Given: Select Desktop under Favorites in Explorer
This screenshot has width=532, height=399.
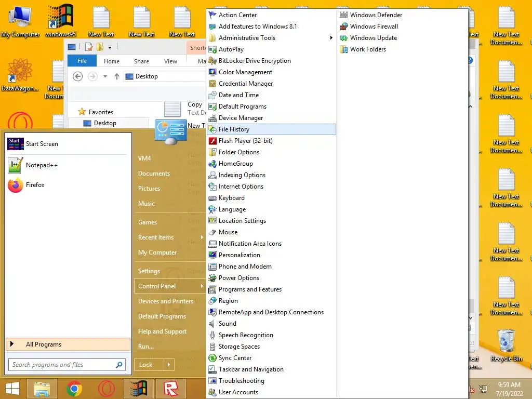Looking at the screenshot, I should (x=109, y=123).
